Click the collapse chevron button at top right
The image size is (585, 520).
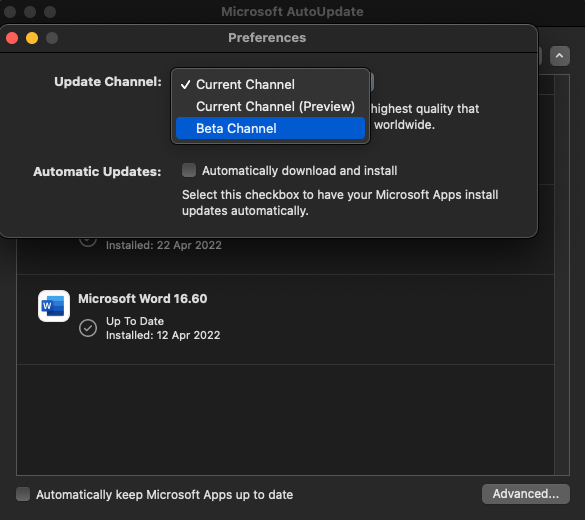coord(560,56)
